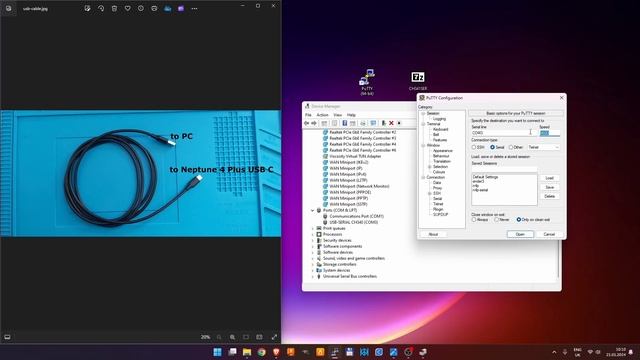This screenshot has height=360, width=640.
Task: Click the Serial line input field
Action: [504, 133]
